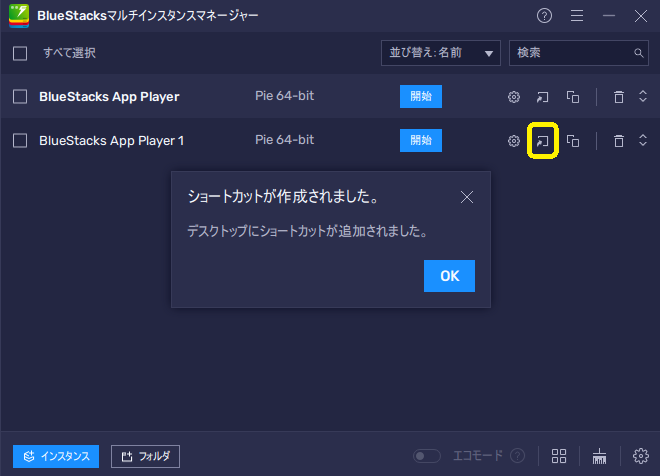Clone the BlueStacks App Player 1 instance
The image size is (660, 476).
[x=573, y=141]
